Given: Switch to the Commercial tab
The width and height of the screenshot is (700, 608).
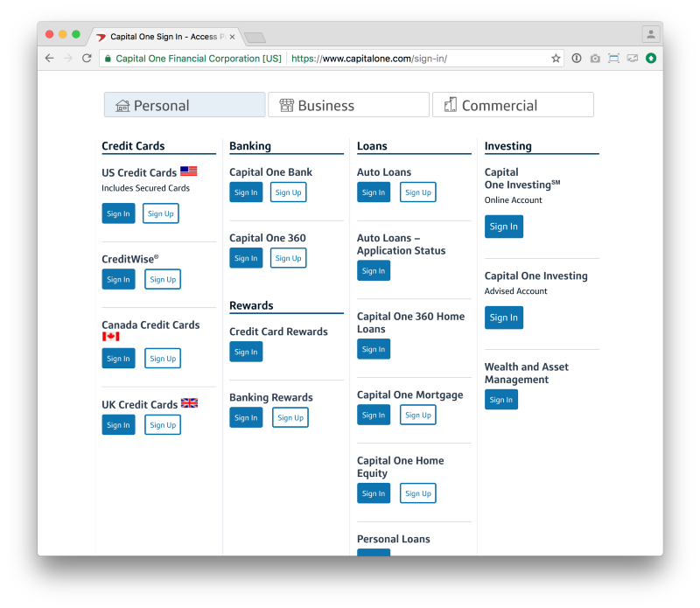Looking at the screenshot, I should [513, 105].
